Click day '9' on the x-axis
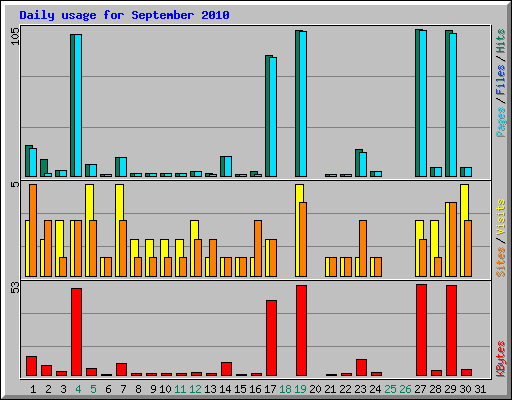512x400 pixels. (x=153, y=389)
